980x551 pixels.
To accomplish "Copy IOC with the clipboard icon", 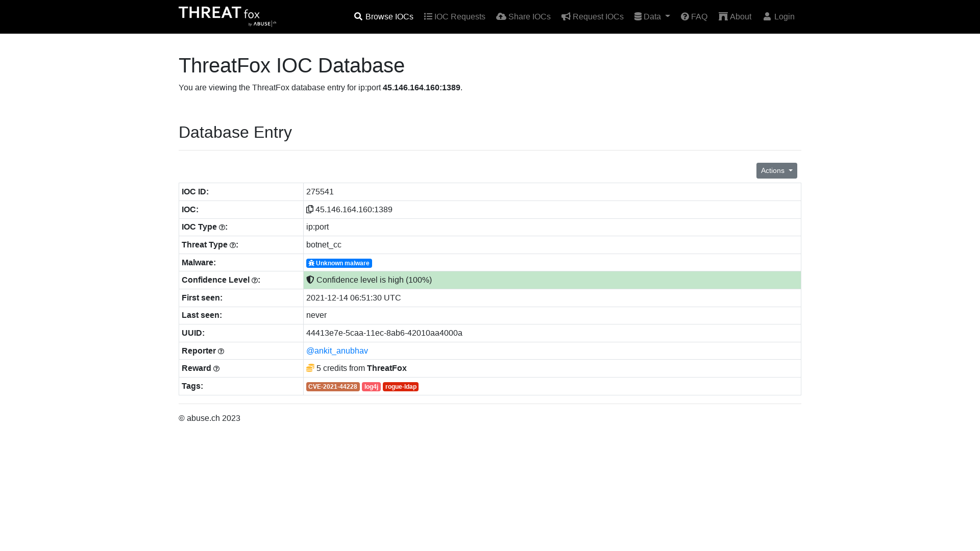I will [310, 209].
